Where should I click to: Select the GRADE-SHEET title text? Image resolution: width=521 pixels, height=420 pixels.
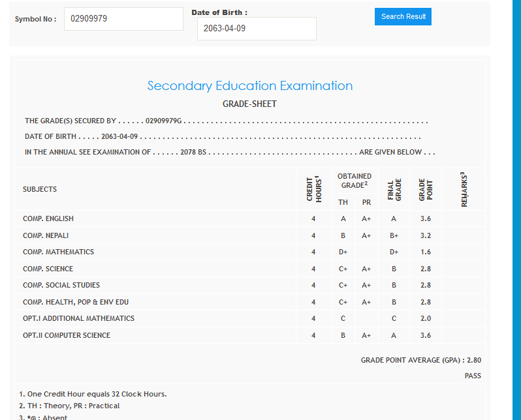[x=249, y=104]
